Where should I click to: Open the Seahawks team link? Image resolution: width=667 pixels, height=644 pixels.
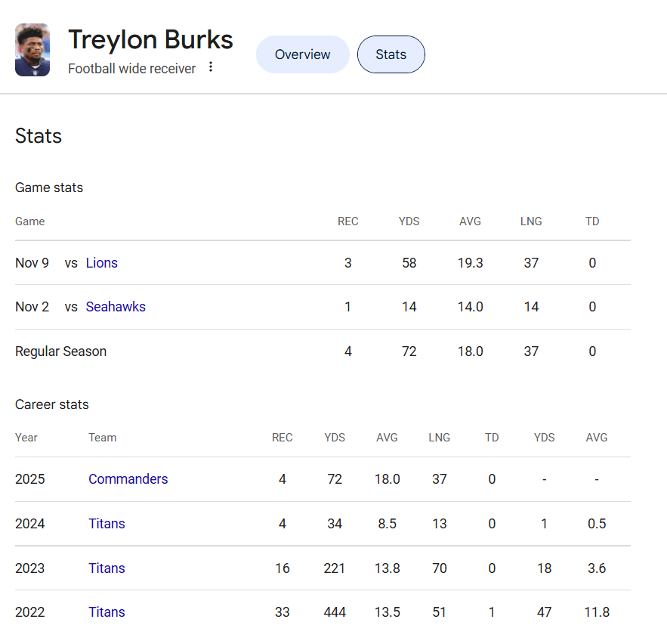point(116,307)
